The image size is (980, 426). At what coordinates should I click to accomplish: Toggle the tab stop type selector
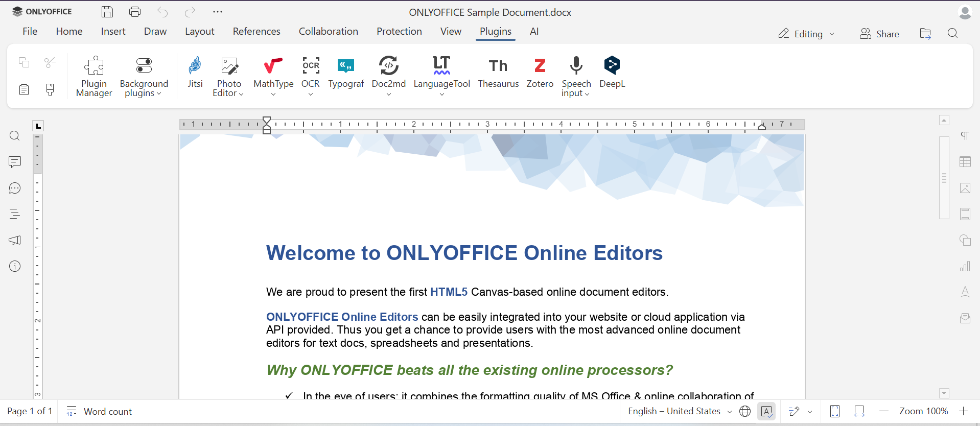point(38,126)
